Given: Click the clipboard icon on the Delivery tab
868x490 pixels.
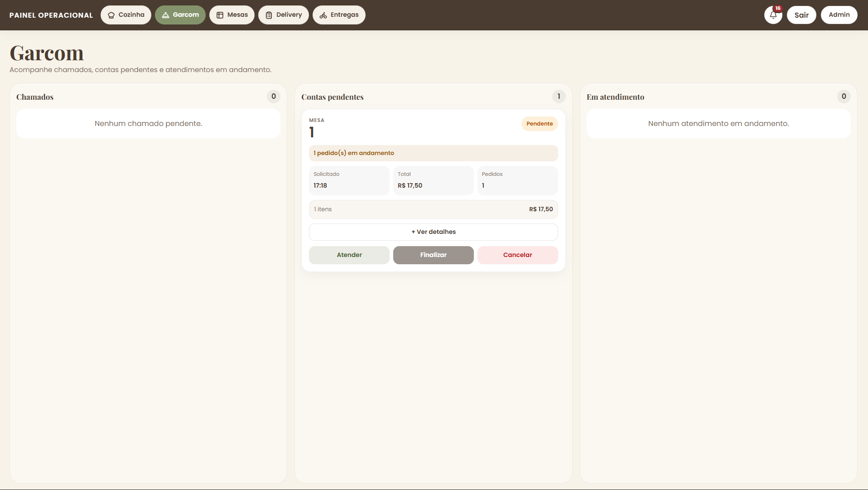Looking at the screenshot, I should tap(269, 15).
